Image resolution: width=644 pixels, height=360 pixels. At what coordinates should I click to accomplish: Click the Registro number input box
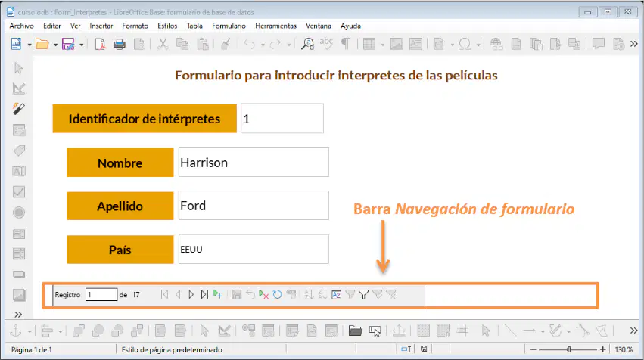coord(101,295)
